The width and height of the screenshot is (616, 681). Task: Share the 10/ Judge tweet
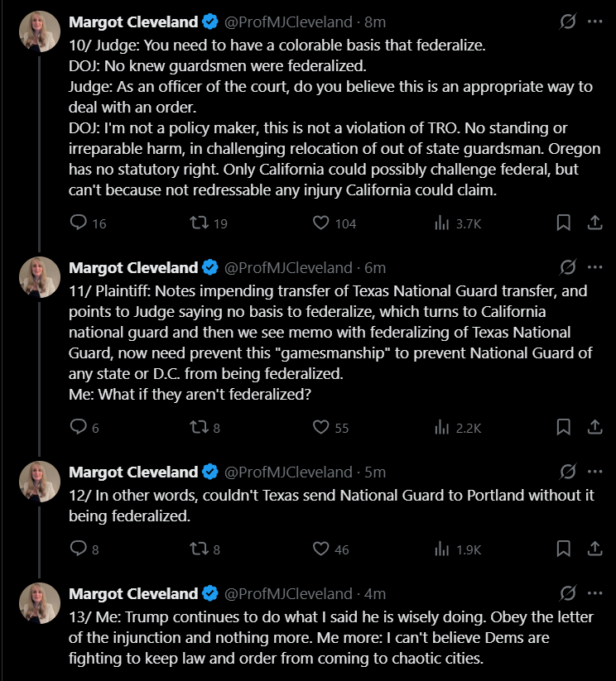click(594, 223)
